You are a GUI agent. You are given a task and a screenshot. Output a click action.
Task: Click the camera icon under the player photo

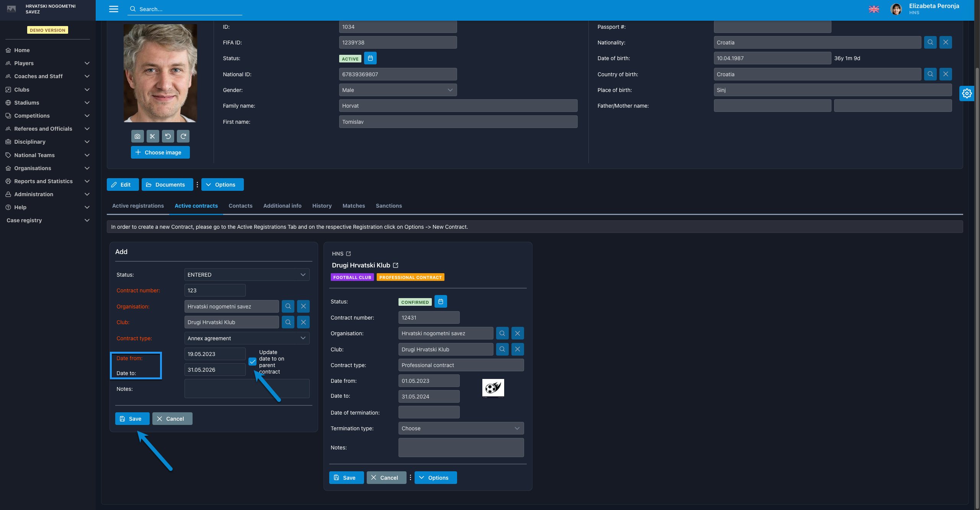coord(137,136)
